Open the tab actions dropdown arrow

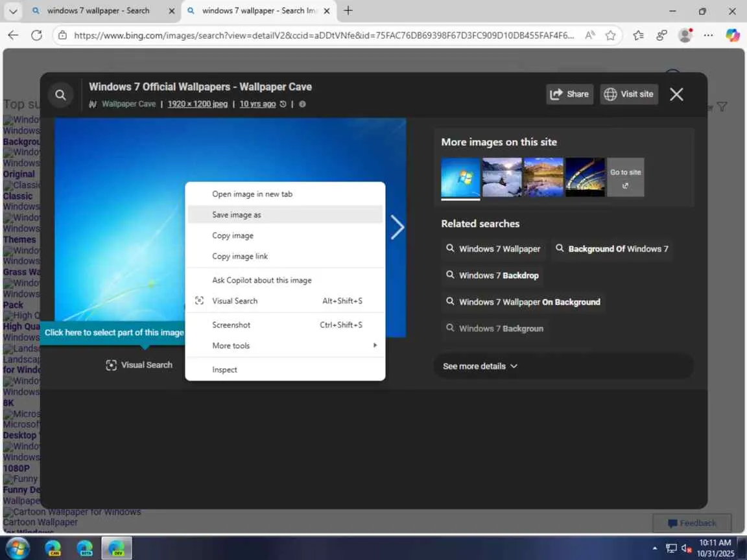(x=13, y=11)
